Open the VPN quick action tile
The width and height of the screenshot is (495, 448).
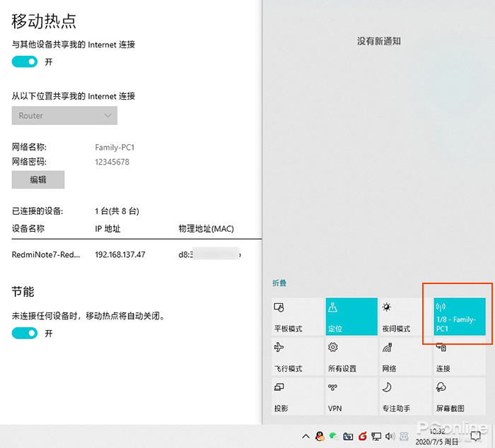pos(351,396)
